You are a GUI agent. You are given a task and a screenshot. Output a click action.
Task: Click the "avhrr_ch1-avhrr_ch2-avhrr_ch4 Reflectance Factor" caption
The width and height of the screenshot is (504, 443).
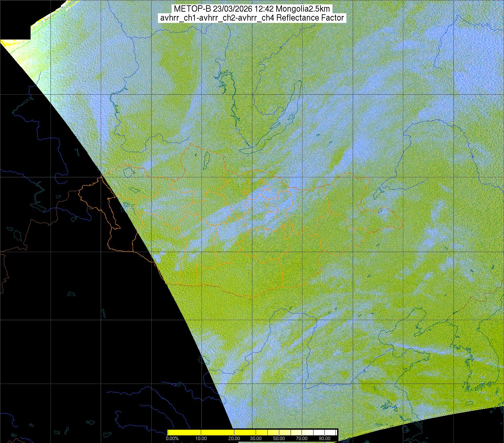click(252, 18)
